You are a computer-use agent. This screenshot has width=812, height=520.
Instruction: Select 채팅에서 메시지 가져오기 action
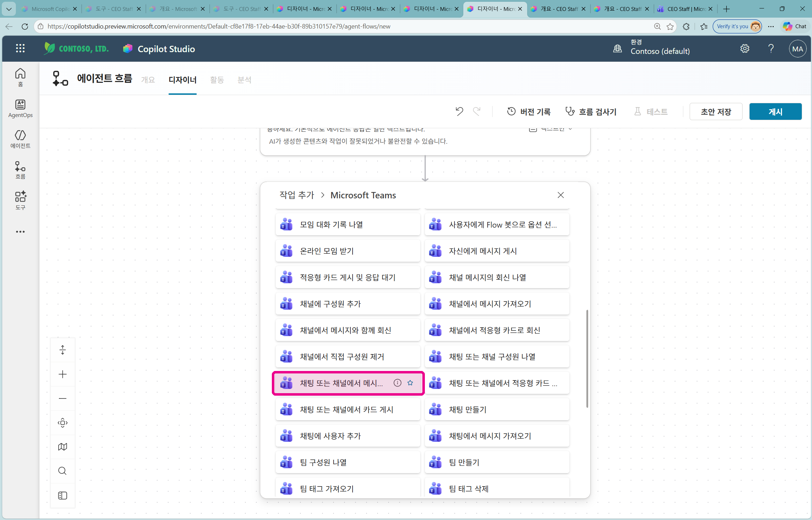click(x=497, y=436)
